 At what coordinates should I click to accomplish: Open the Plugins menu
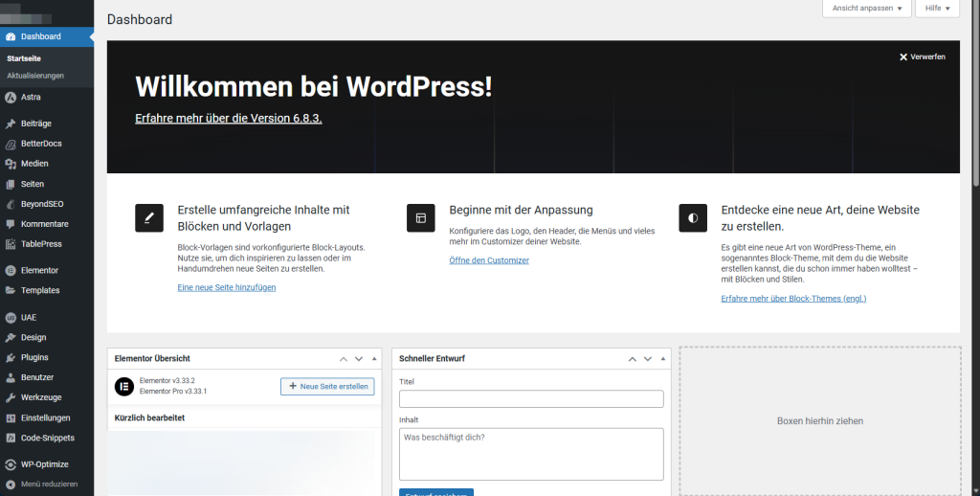click(47, 358)
